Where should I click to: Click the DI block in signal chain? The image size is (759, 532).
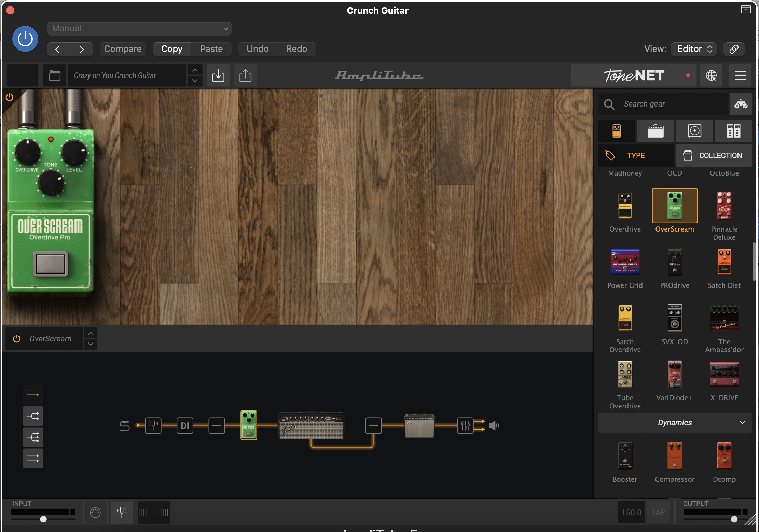[185, 425]
